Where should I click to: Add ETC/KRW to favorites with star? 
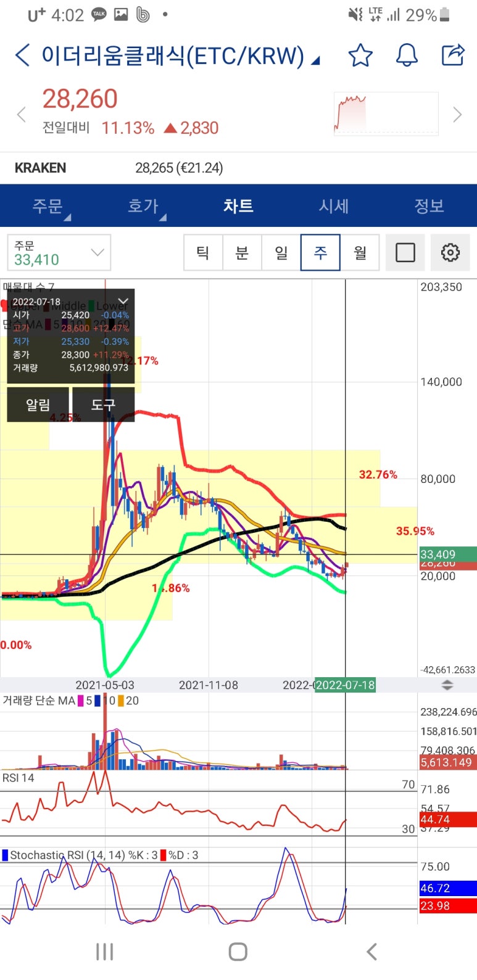(360, 56)
